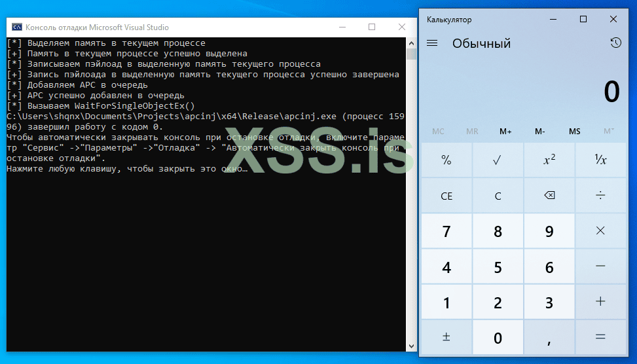Click the equals key
The height and width of the screenshot is (364, 637).
click(x=600, y=337)
